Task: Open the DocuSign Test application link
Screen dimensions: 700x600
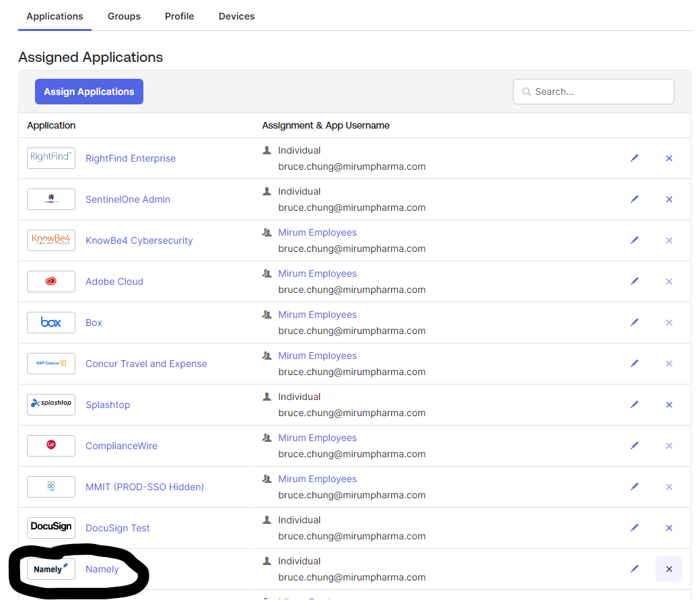Action: tap(117, 528)
